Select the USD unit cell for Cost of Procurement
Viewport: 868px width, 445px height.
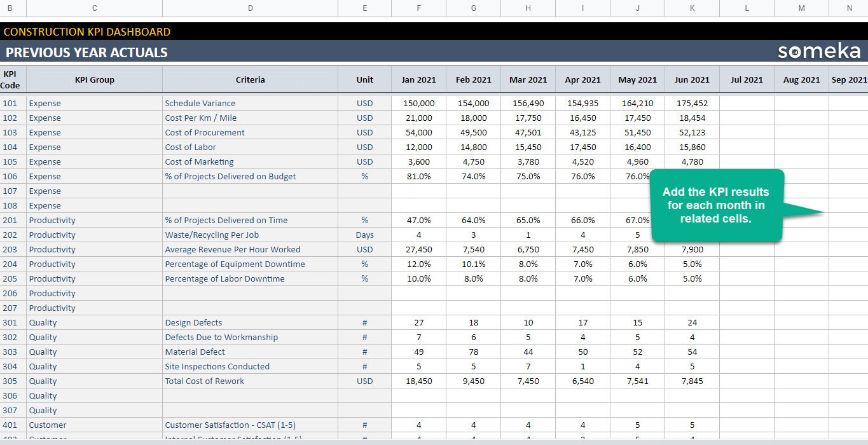coord(364,132)
